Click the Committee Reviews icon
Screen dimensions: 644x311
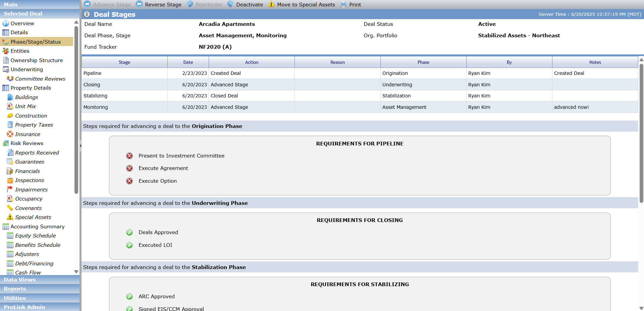pos(10,79)
